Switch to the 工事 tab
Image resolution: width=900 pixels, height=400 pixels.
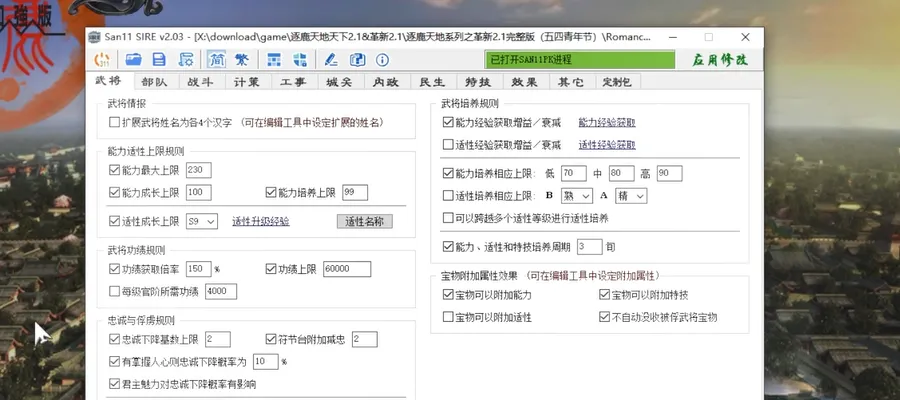[293, 82]
